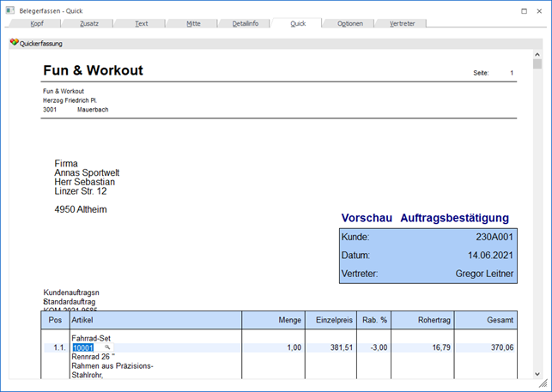Click the article search magnifier icon
The height and width of the screenshot is (392, 552).
tap(107, 347)
